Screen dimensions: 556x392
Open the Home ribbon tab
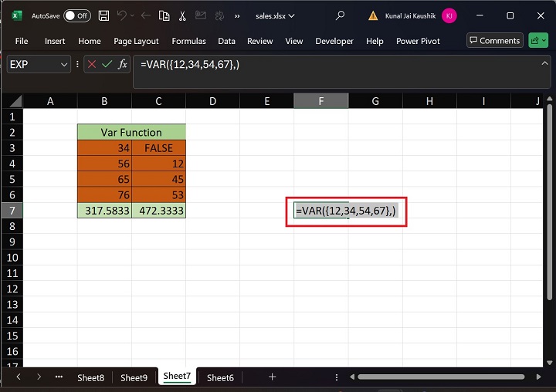[90, 41]
